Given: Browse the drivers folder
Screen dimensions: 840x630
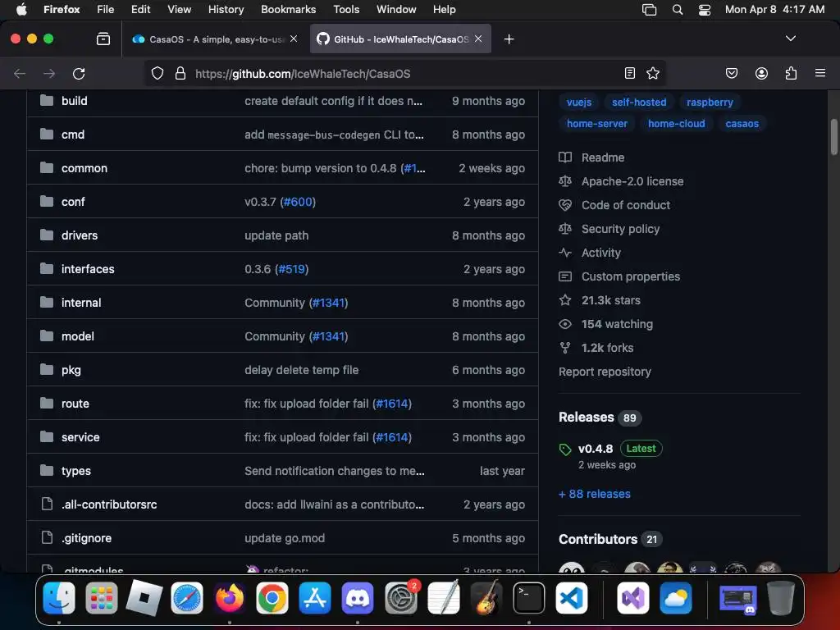Looking at the screenshot, I should (80, 235).
